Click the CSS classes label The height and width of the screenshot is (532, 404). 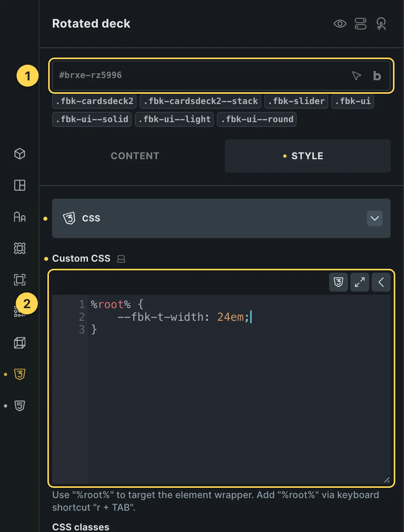point(81,527)
